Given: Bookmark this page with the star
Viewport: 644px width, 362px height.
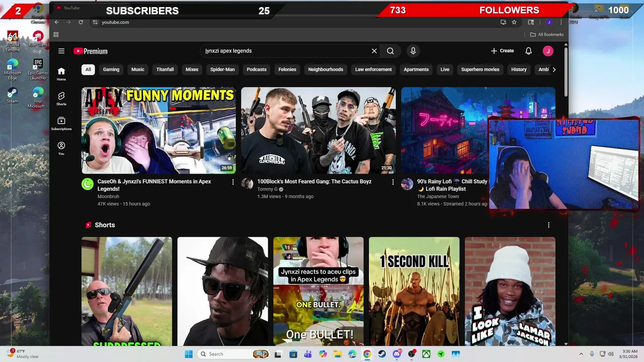Looking at the screenshot, I should [x=514, y=22].
